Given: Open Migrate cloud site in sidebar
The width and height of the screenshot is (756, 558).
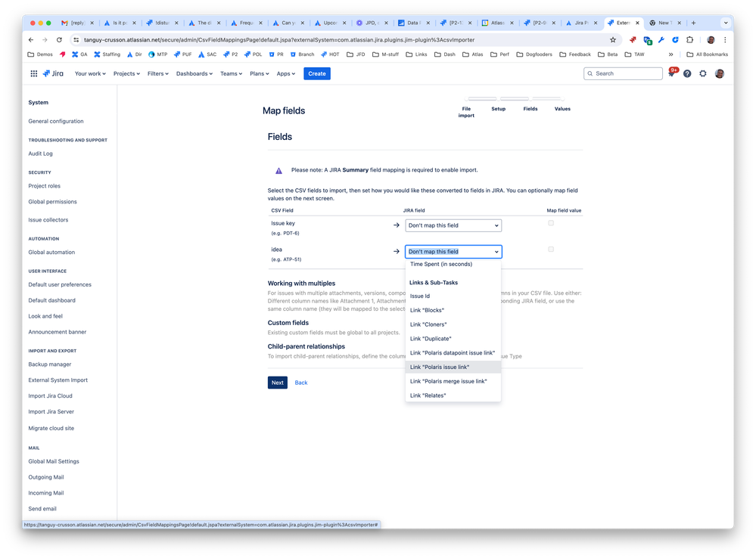Looking at the screenshot, I should click(x=51, y=429).
